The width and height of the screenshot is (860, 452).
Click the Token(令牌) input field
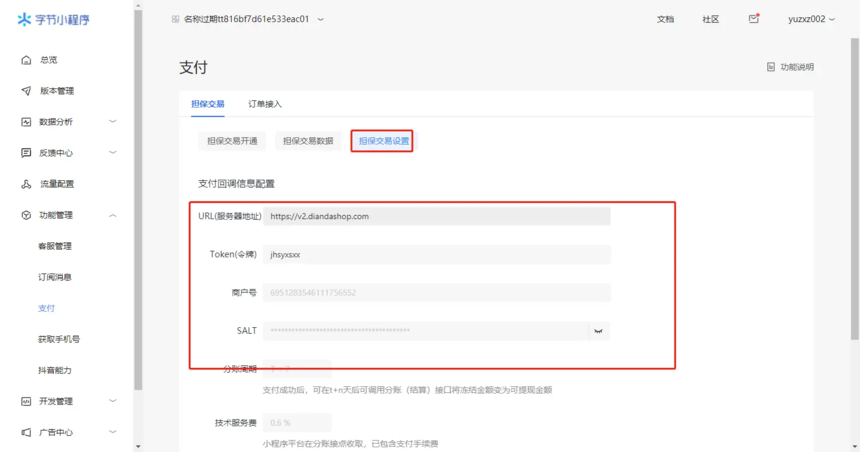[437, 255]
